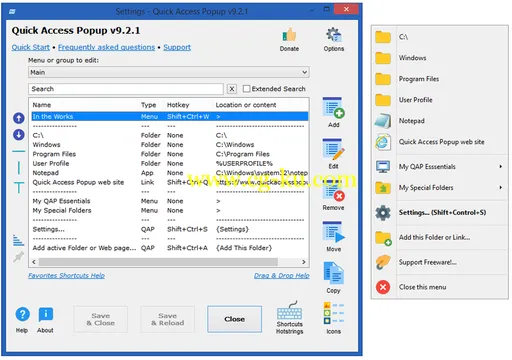The width and height of the screenshot is (512, 360).
Task: Click the Notepad icon in popup menu
Action: (383, 121)
